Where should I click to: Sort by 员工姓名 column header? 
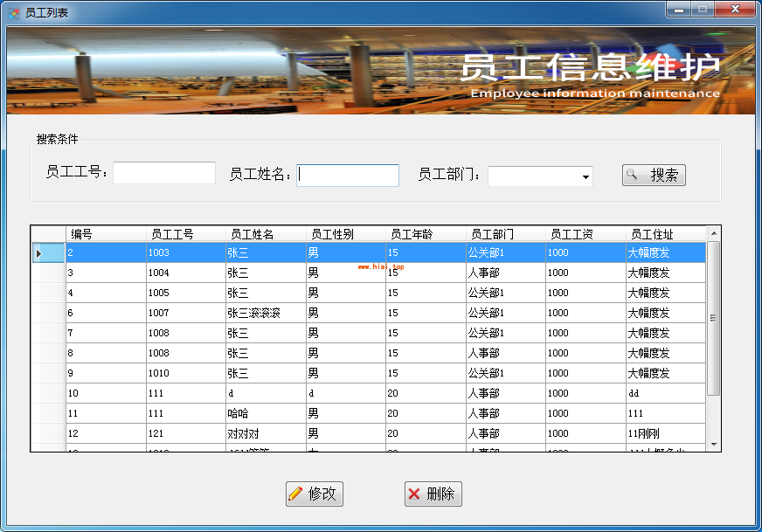[266, 234]
